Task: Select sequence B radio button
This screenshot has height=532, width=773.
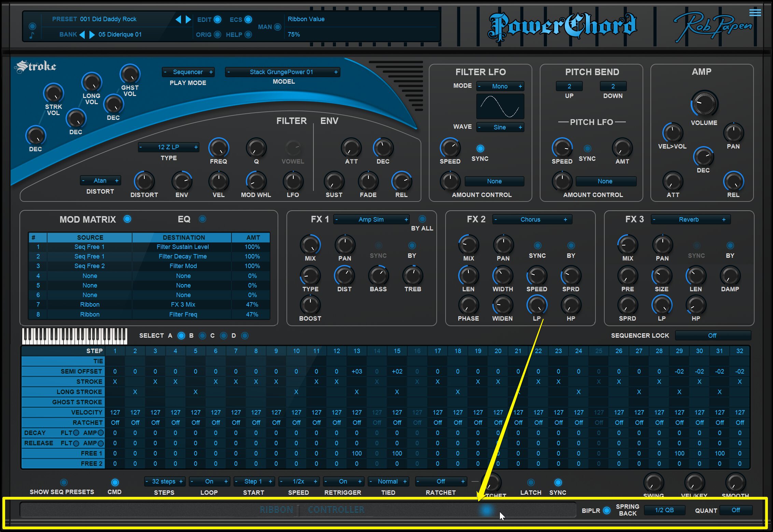Action: [202, 336]
